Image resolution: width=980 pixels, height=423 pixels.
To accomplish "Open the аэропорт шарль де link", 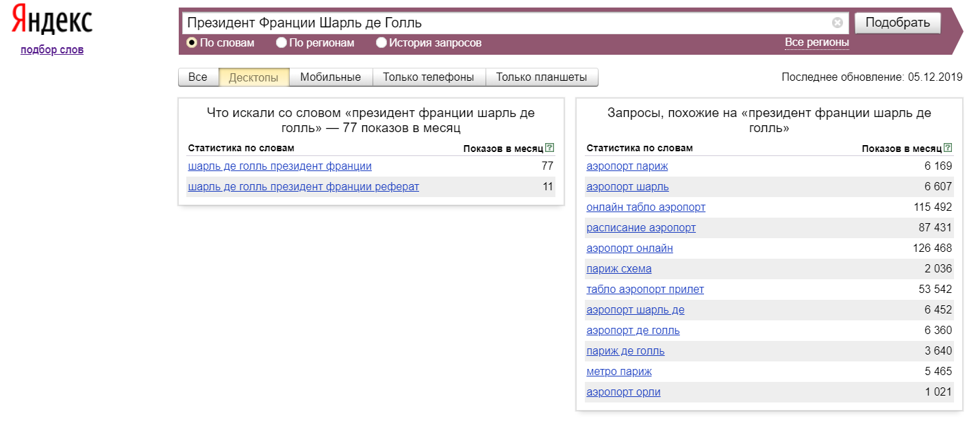I will pos(636,309).
